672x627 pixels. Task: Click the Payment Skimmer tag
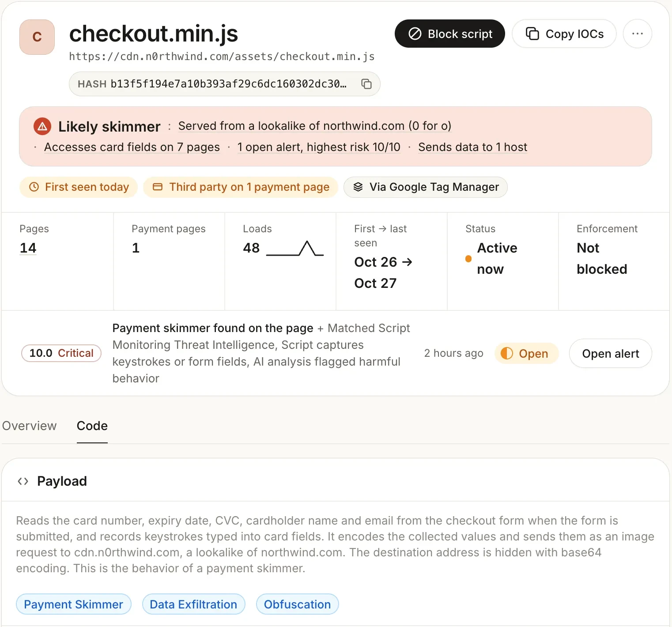(x=73, y=604)
